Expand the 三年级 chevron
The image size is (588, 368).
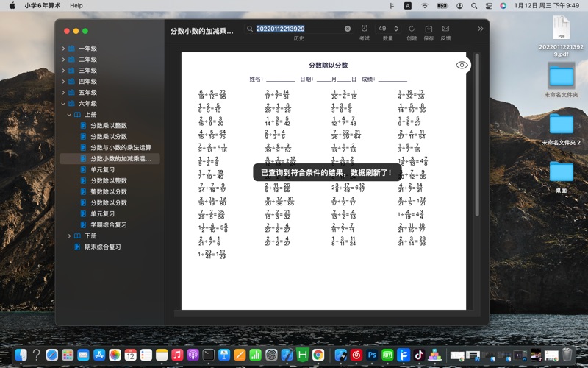[x=63, y=70]
